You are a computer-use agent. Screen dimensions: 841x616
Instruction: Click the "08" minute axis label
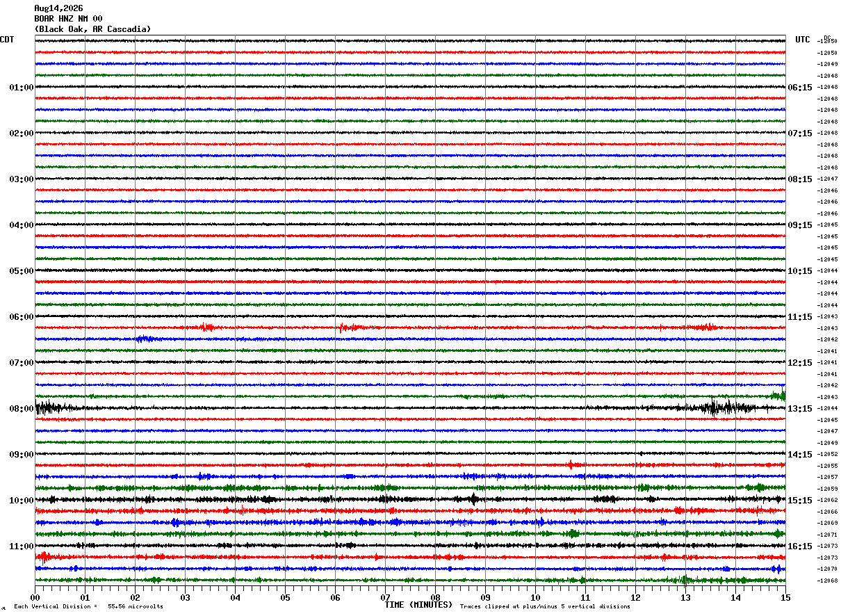pyautogui.click(x=435, y=597)
